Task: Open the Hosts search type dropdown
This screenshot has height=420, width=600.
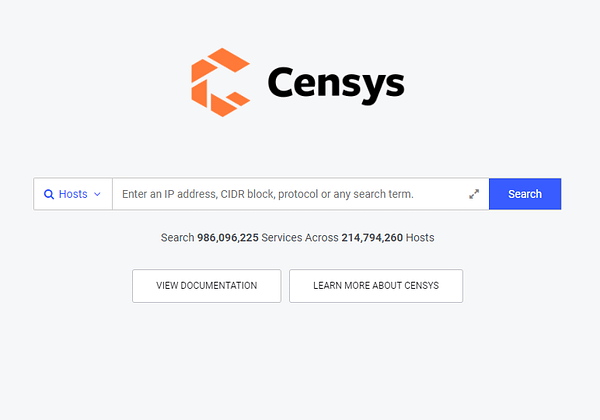Action: (x=73, y=194)
